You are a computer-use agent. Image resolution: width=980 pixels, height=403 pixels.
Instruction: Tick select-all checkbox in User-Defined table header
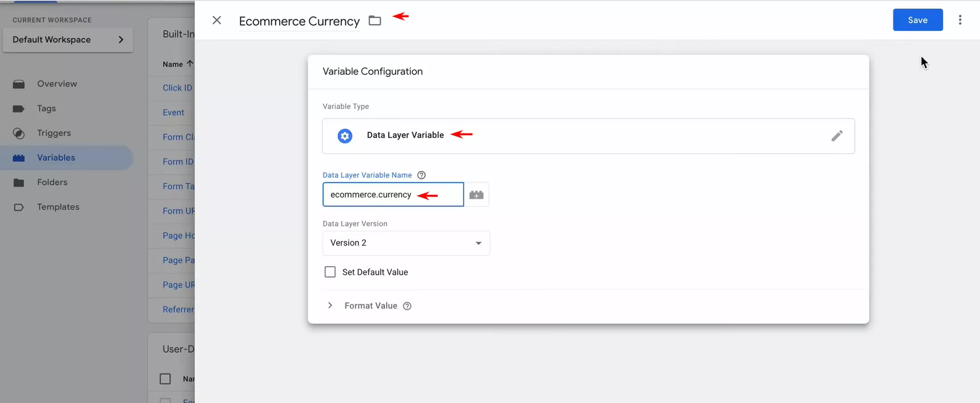tap(165, 379)
